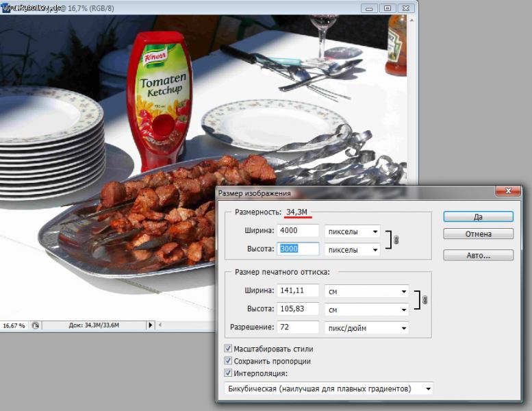The width and height of the screenshot is (532, 411).
Task: Open the pixel height units dropdown
Action: coord(352,250)
